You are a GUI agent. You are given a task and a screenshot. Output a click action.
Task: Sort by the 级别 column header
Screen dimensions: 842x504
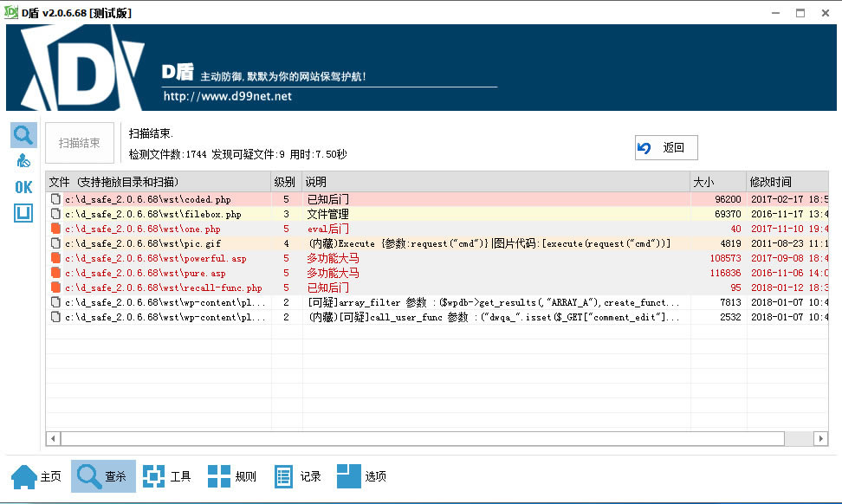(x=286, y=182)
